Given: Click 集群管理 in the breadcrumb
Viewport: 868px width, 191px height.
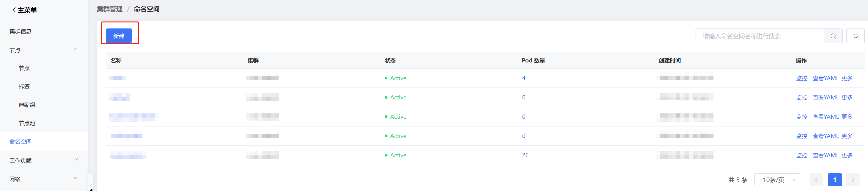Looking at the screenshot, I should tap(109, 9).
